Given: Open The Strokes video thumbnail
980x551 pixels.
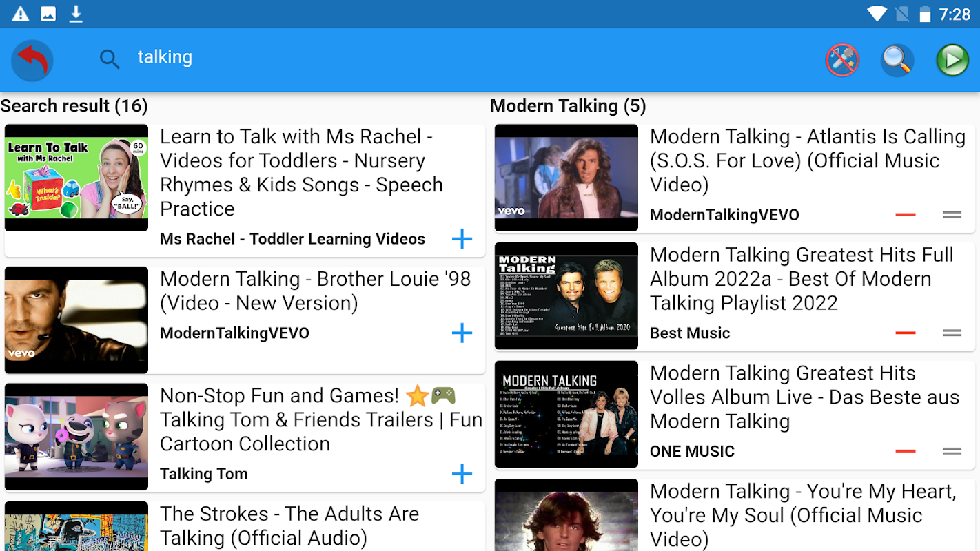Looking at the screenshot, I should (x=76, y=526).
